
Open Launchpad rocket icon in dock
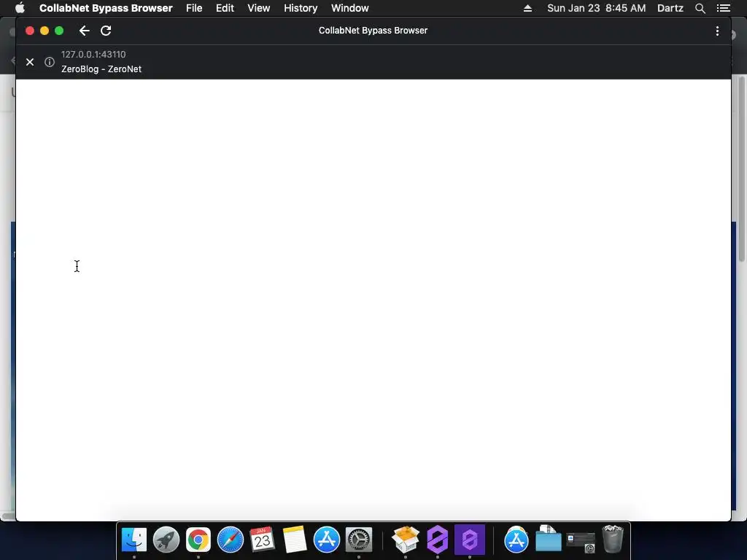166,540
